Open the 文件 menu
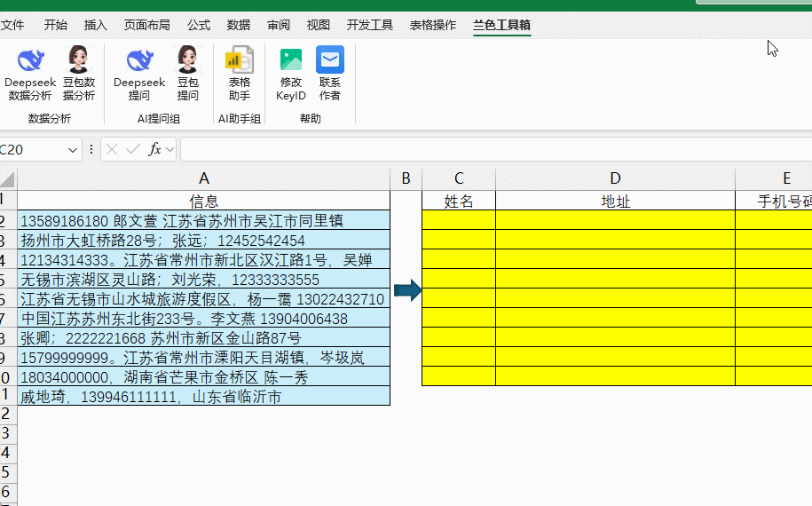 [x=12, y=25]
